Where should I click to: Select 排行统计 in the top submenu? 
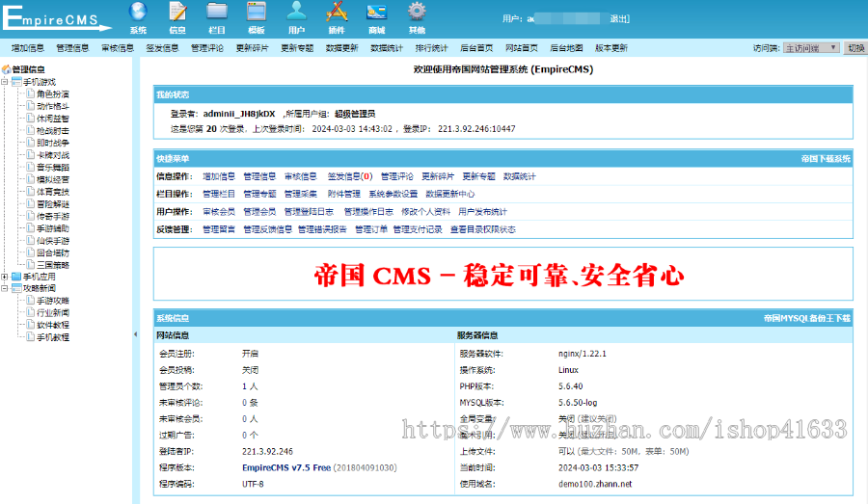click(x=431, y=48)
